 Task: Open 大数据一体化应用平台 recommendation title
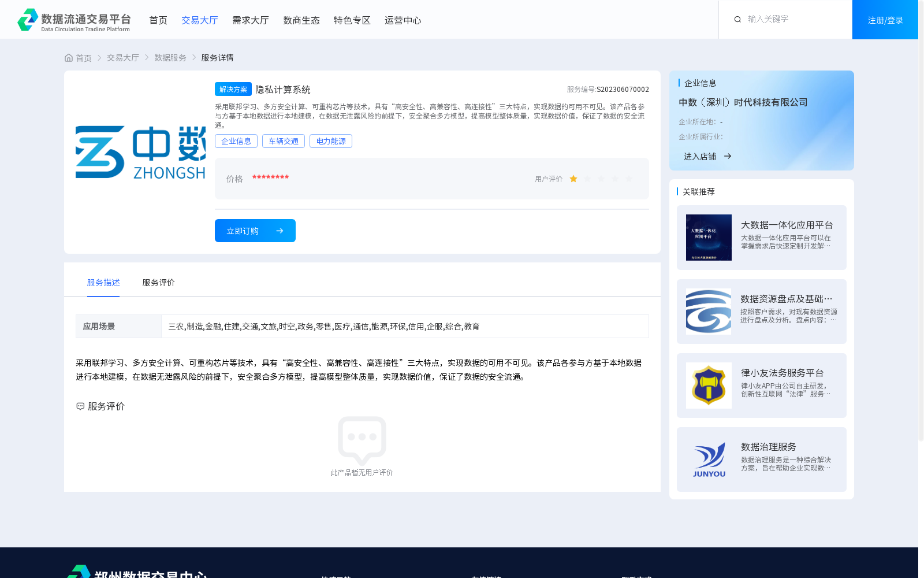click(x=787, y=225)
